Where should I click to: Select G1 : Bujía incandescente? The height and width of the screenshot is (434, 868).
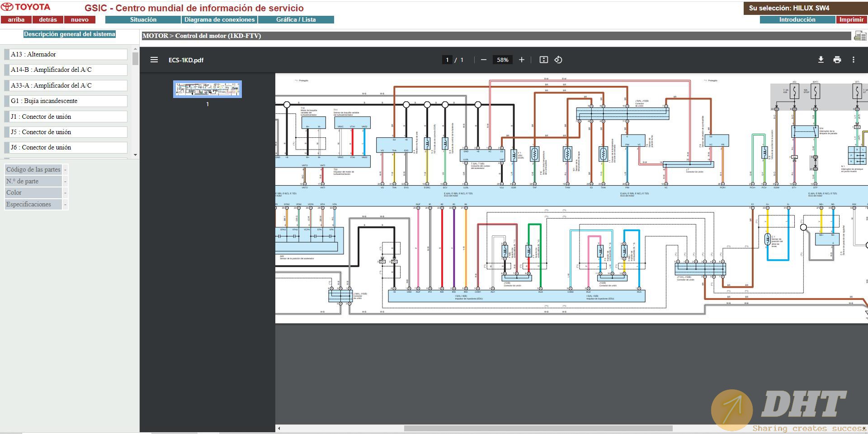(x=66, y=101)
